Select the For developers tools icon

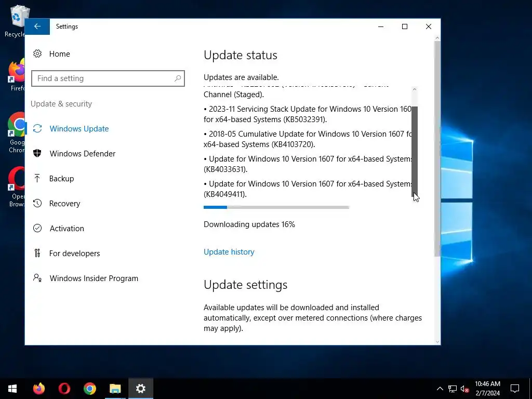(37, 253)
